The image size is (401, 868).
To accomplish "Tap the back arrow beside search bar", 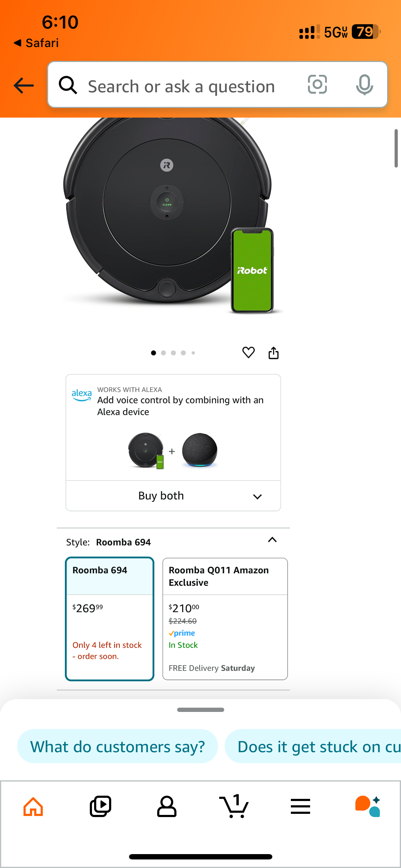I will tap(24, 86).
